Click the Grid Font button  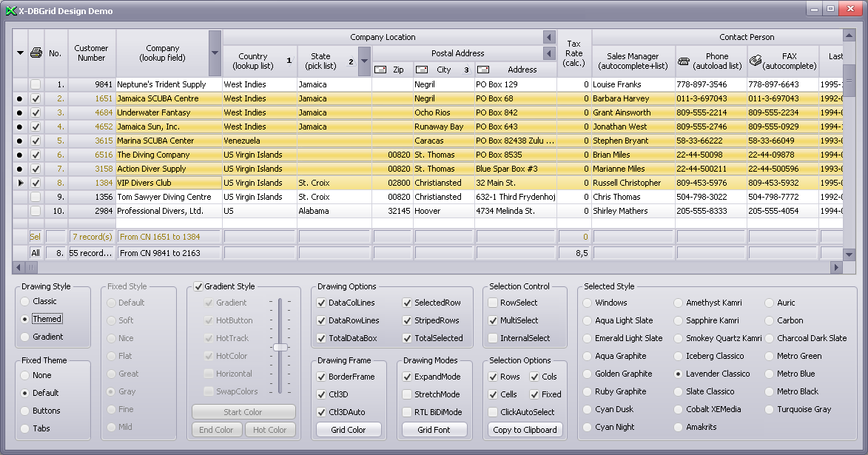pyautogui.click(x=434, y=430)
